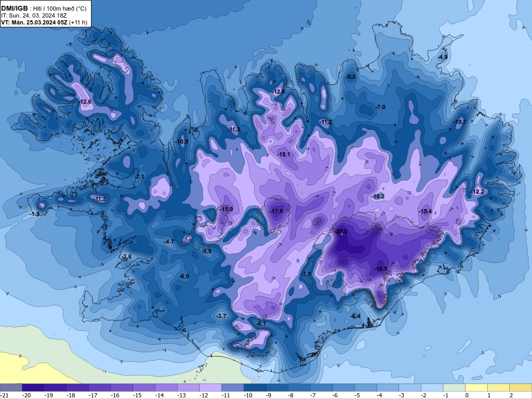Select the -12 light lilac legend swatch
The image size is (532, 399).
(x=211, y=387)
